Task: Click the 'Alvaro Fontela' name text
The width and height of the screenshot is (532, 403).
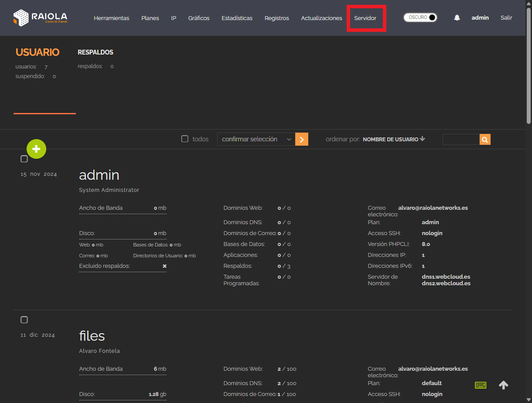Action: (x=99, y=351)
